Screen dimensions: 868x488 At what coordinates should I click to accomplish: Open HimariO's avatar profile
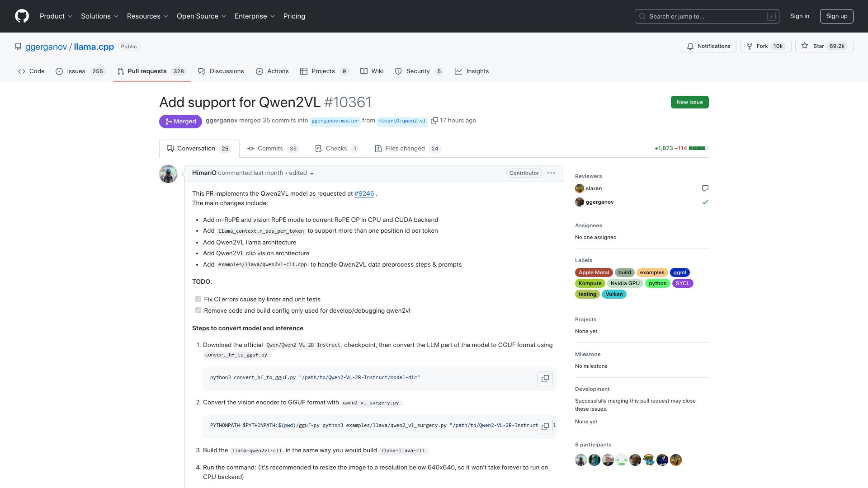168,174
